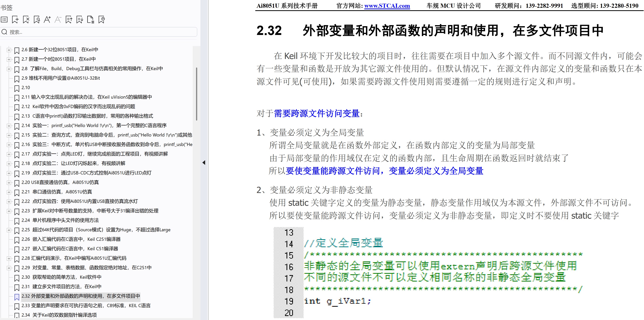The image size is (644, 320).
Task: Add a new bookmark
Action: coord(15,19)
